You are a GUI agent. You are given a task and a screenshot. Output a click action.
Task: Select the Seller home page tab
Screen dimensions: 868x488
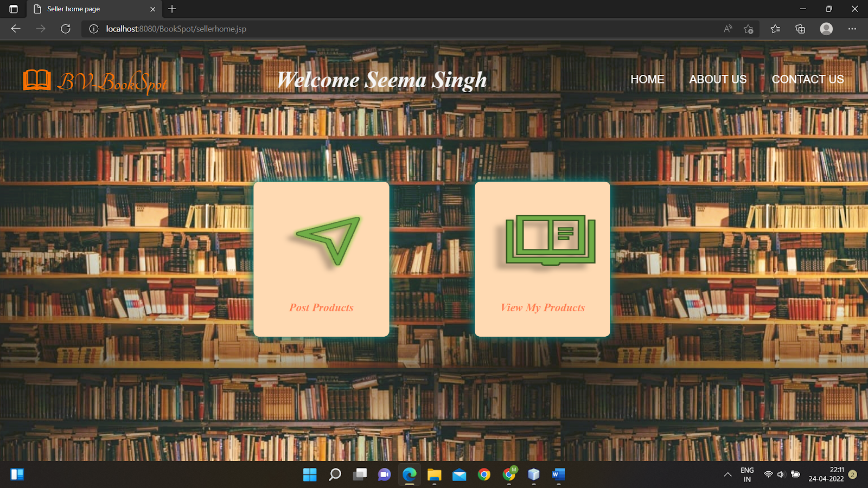(x=93, y=9)
